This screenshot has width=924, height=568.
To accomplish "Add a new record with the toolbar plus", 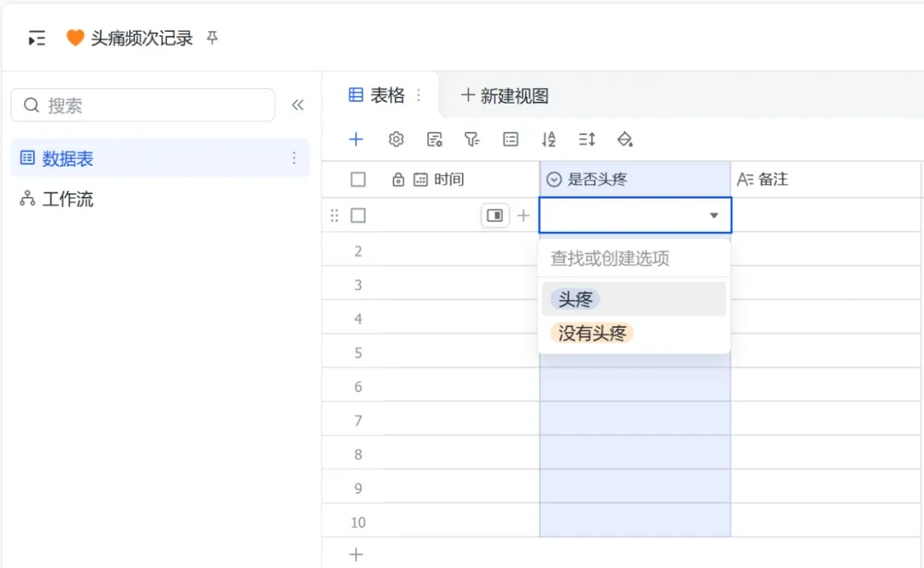I will pos(356,139).
